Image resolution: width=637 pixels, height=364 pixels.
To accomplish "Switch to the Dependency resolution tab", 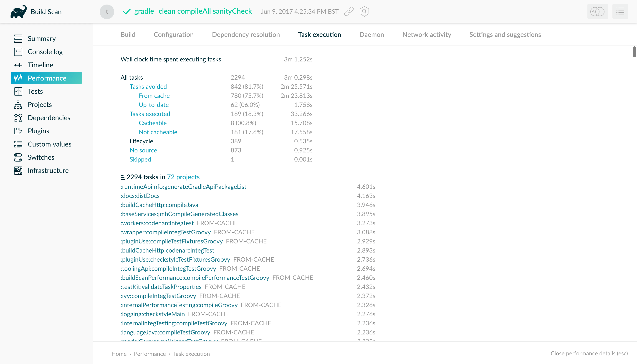I will (x=245, y=35).
